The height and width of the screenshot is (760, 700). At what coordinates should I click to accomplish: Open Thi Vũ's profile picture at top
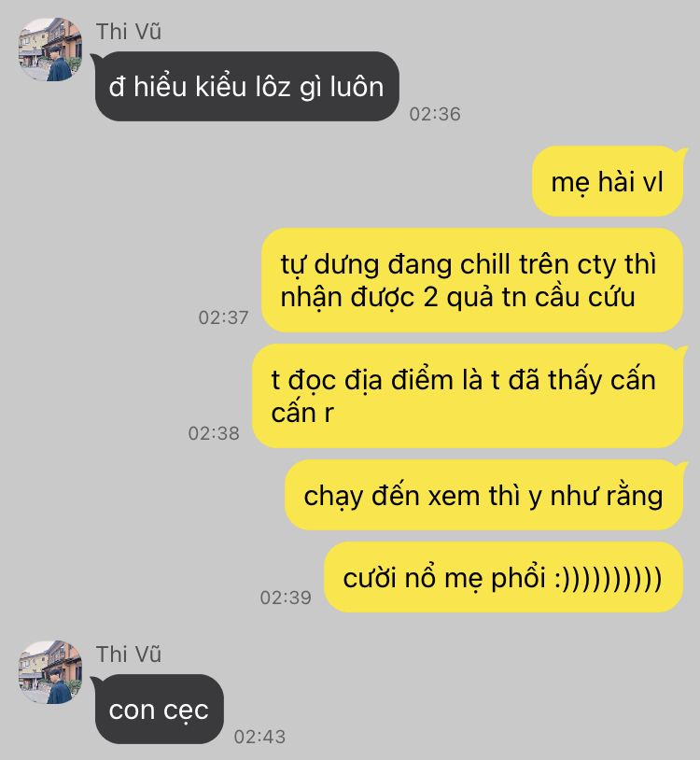tap(49, 49)
